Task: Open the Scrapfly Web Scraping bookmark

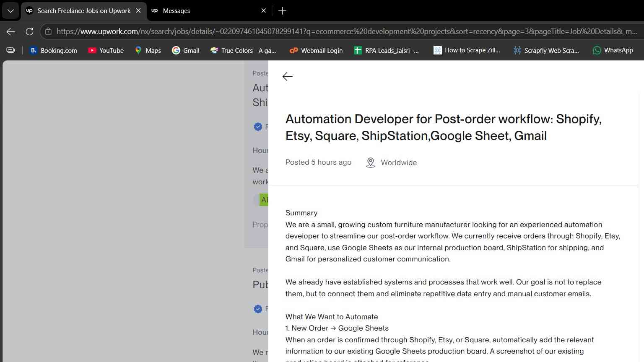Action: [546, 50]
